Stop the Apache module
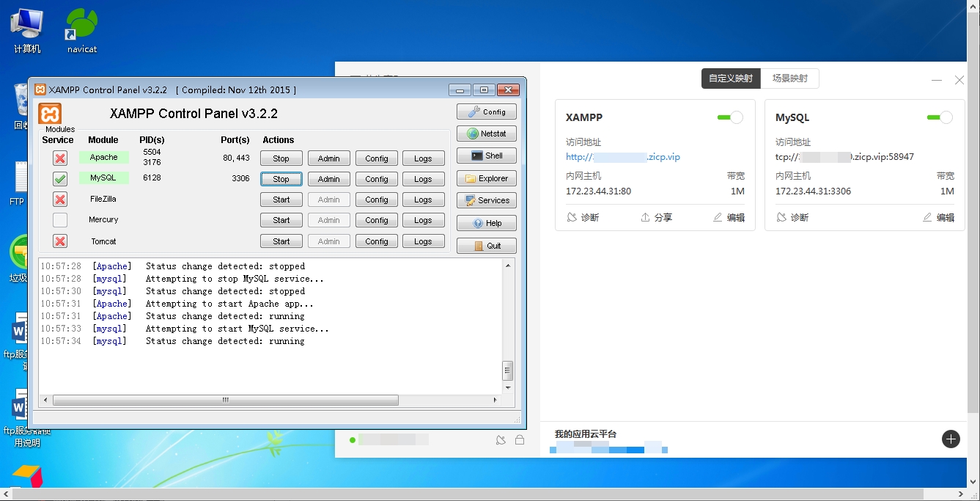Image resolution: width=980 pixels, height=501 pixels. coord(281,158)
